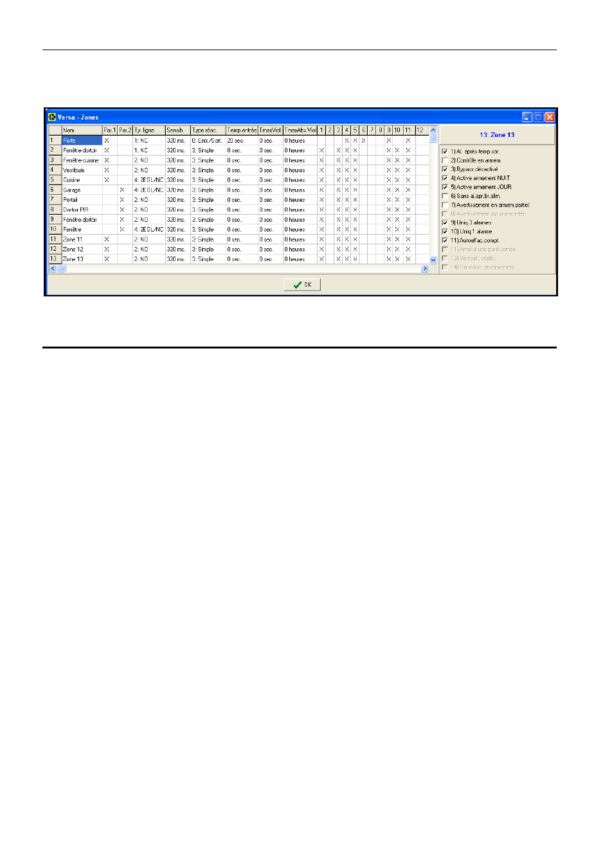Image resolution: width=614 pixels, height=868 pixels.
Task: Click '4: 2EOL/NC' line type in Cuisine row
Action: 149,180
